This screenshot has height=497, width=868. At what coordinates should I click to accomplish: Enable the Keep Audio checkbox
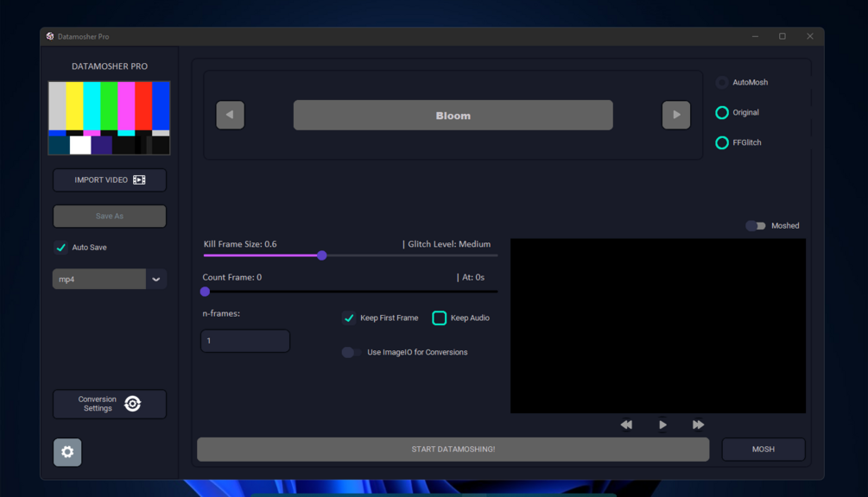coord(439,318)
